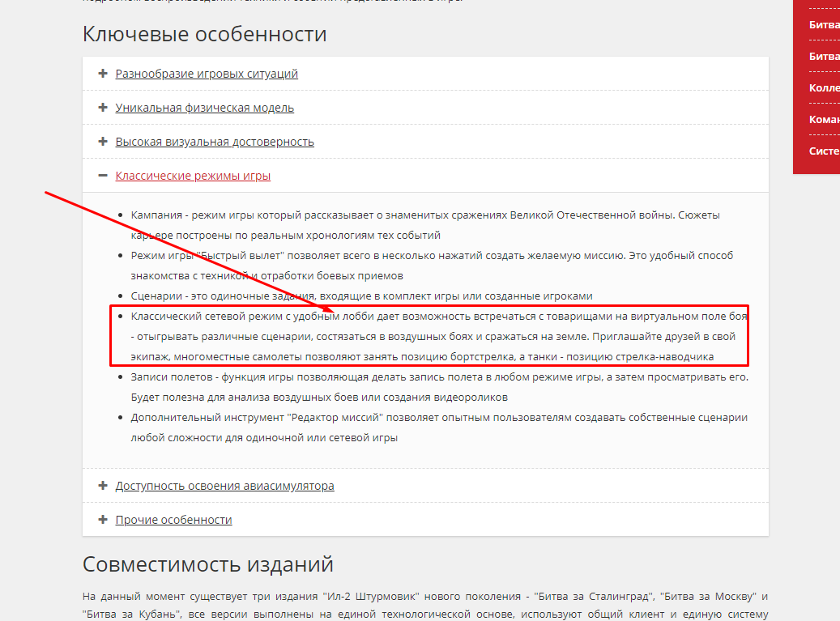Viewport: 840px width, 621px height.
Task: Collapse the minus icon beside Классические режимы игры
Action: 103,175
